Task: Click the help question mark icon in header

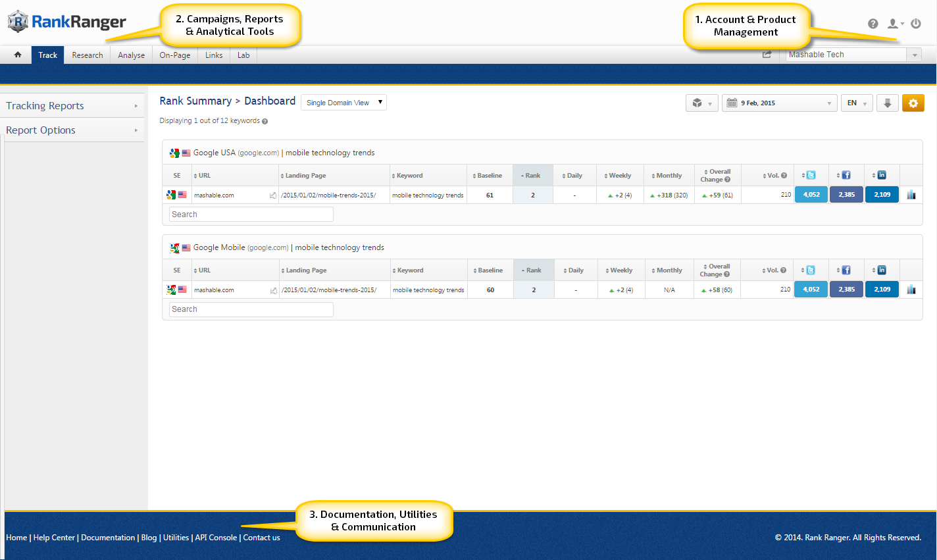Action: point(873,24)
